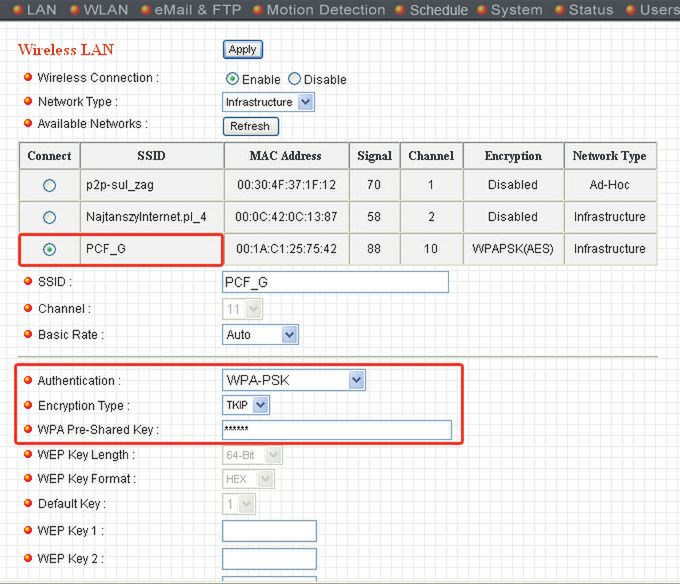680x584 pixels.
Task: Open the LAN menu tab
Action: (35, 10)
